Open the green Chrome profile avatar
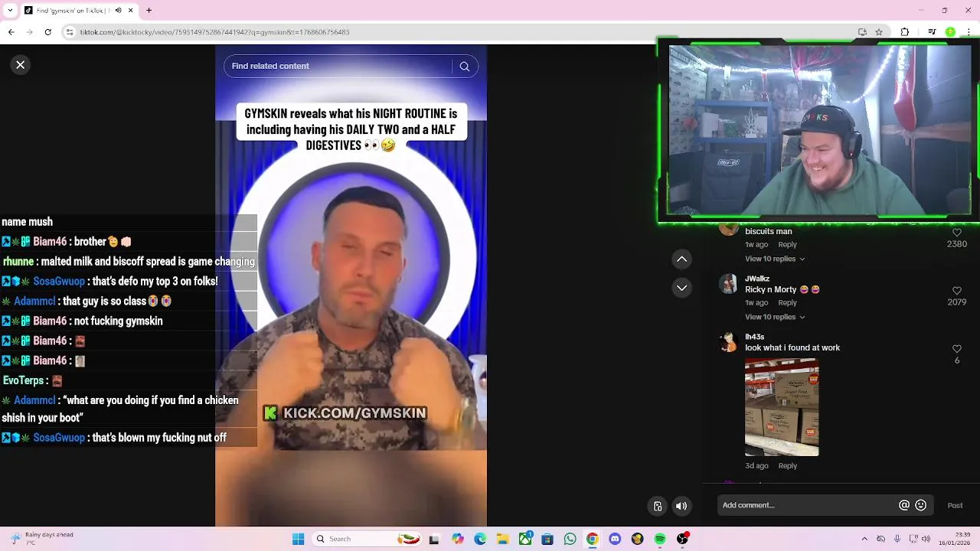This screenshot has height=551, width=980. [950, 32]
